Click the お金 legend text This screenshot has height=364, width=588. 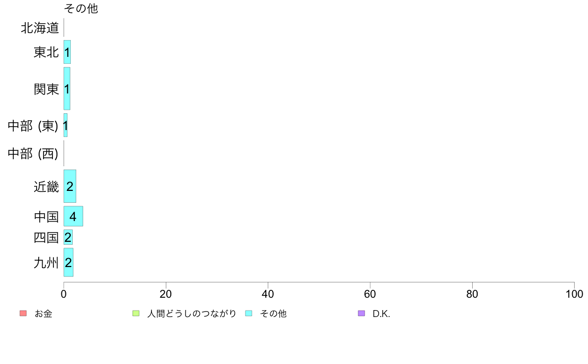(43, 314)
